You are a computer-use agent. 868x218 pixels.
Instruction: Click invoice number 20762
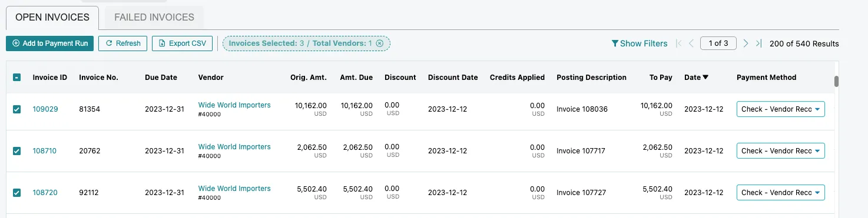(90, 151)
